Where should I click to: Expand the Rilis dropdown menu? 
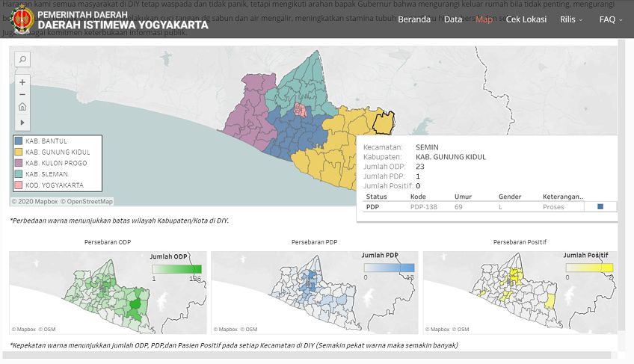point(571,19)
